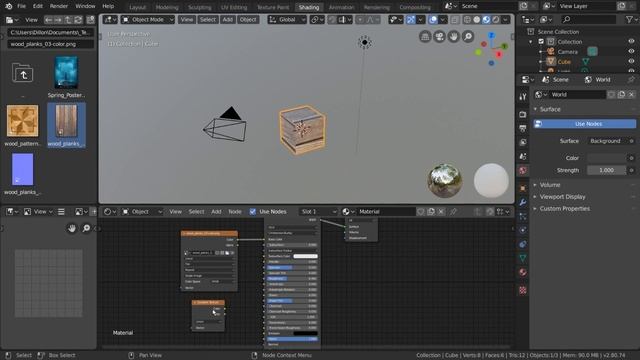Open the File menu
The image size is (640, 360).
pyautogui.click(x=21, y=6)
